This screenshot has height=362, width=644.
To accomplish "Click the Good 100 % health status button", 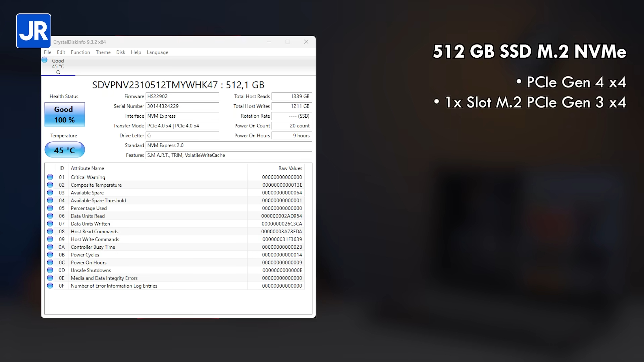I will coord(65,115).
